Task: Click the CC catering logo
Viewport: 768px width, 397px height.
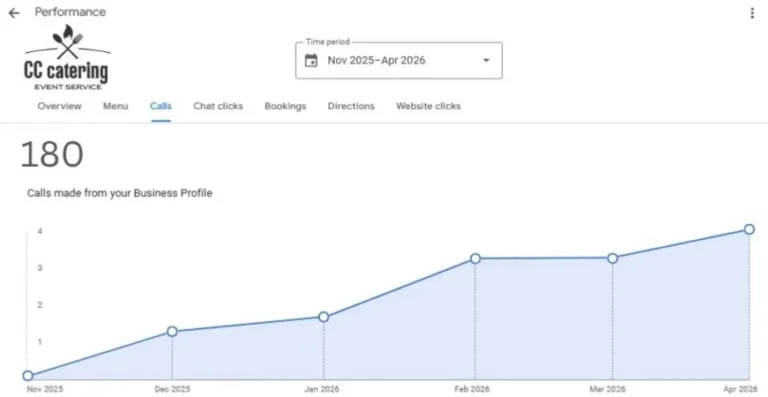Action: coord(67,58)
